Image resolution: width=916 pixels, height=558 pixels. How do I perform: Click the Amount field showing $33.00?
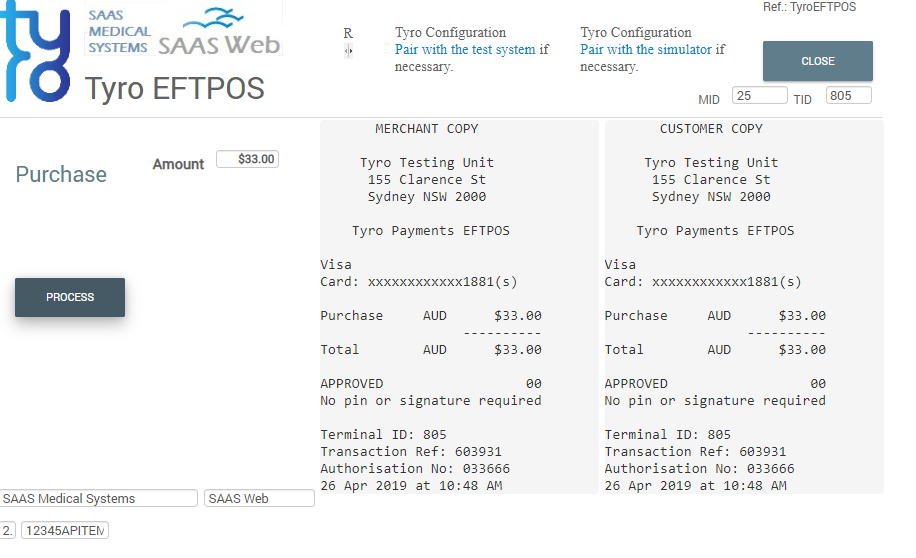[248, 159]
